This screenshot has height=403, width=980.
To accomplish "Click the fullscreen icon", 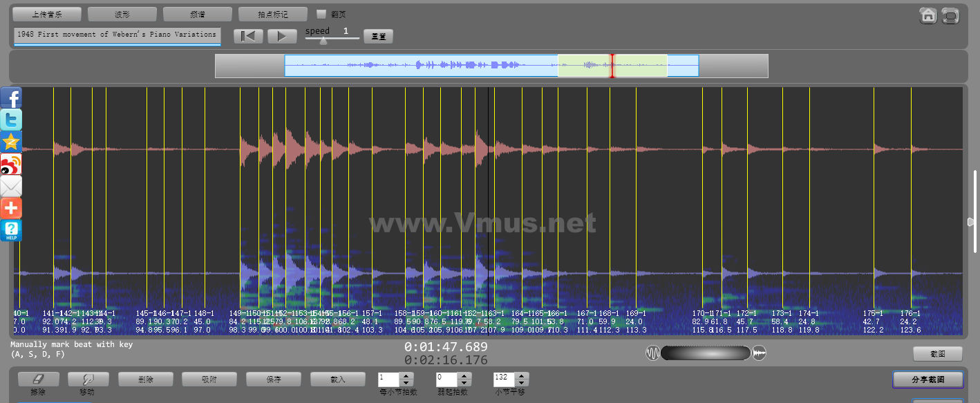I will (x=951, y=15).
